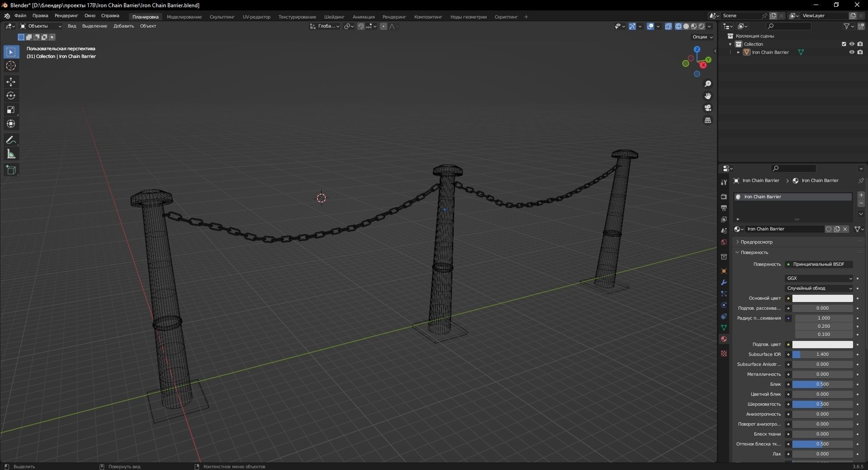Image resolution: width=868 pixels, height=470 pixels.
Task: Toggle proportional editing button
Action: [x=384, y=26]
